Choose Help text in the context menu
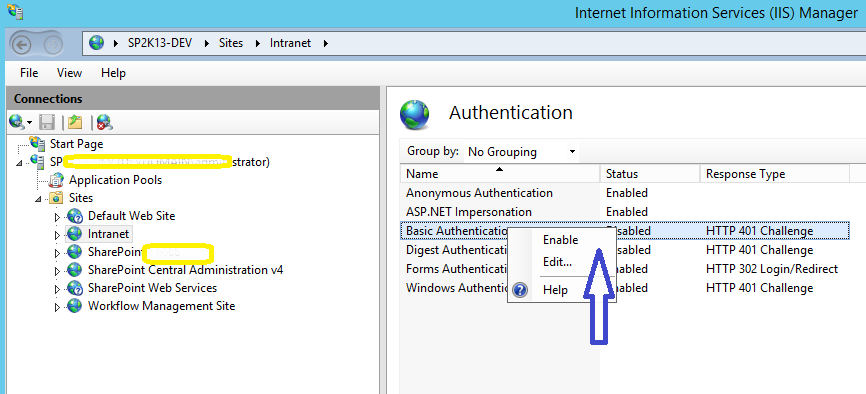866x394 pixels. pos(555,290)
